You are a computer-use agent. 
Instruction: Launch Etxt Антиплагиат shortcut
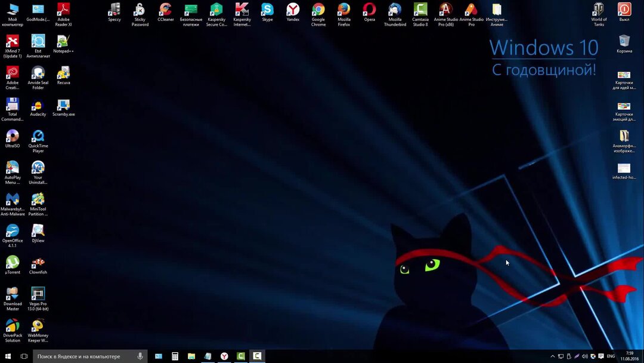(x=38, y=46)
